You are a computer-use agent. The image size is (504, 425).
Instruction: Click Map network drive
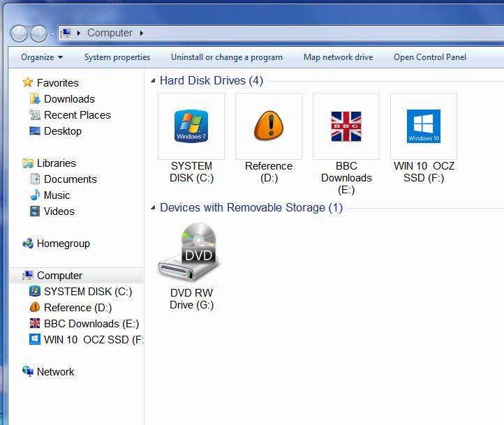(x=338, y=57)
